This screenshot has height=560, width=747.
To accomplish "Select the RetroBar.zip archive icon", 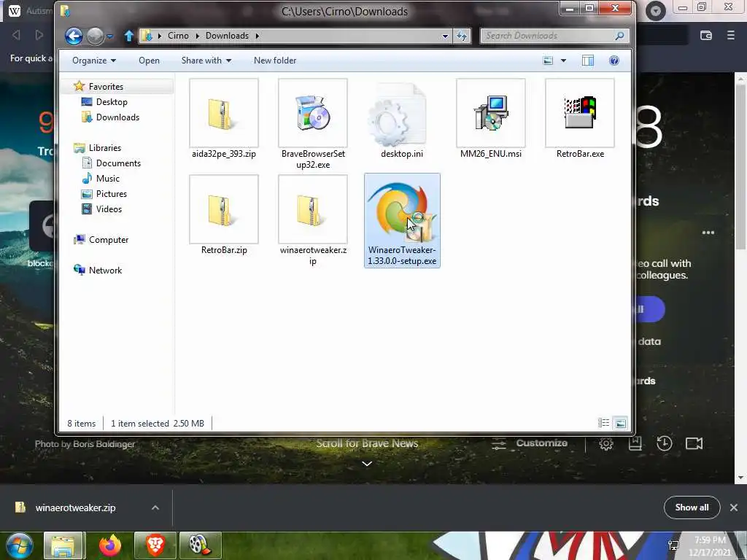I will point(223,209).
